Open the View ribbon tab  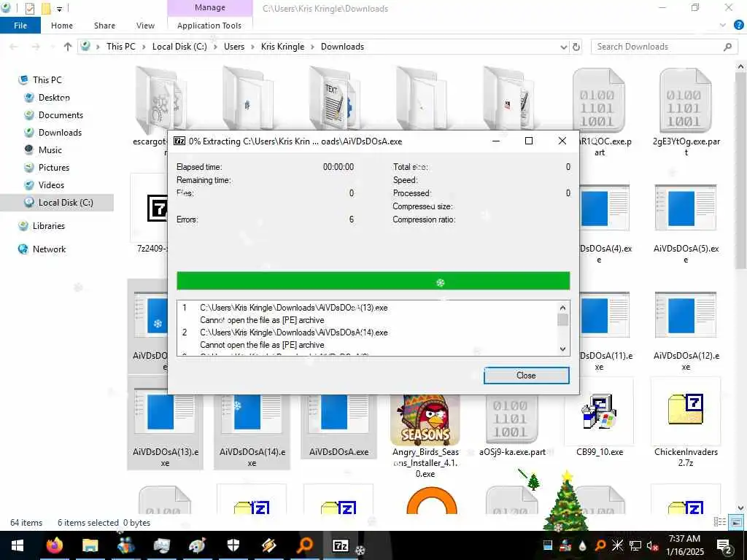pos(145,26)
